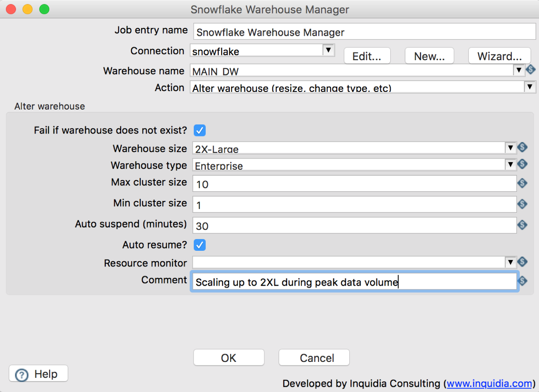Focus the Job entry name field

click(365, 32)
